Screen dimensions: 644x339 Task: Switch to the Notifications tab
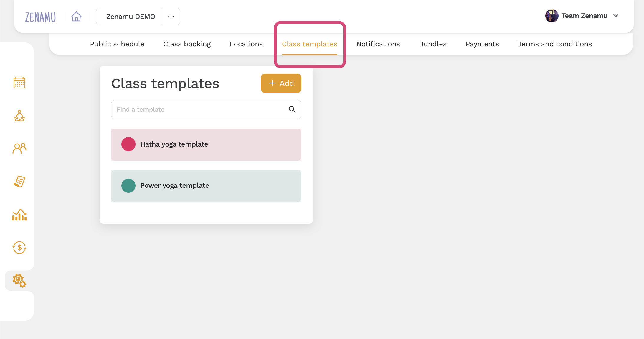point(378,44)
